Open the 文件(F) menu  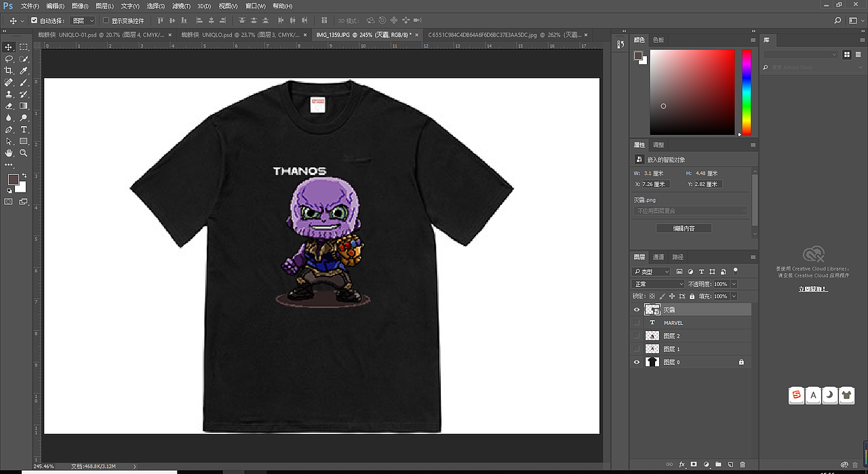pos(30,5)
